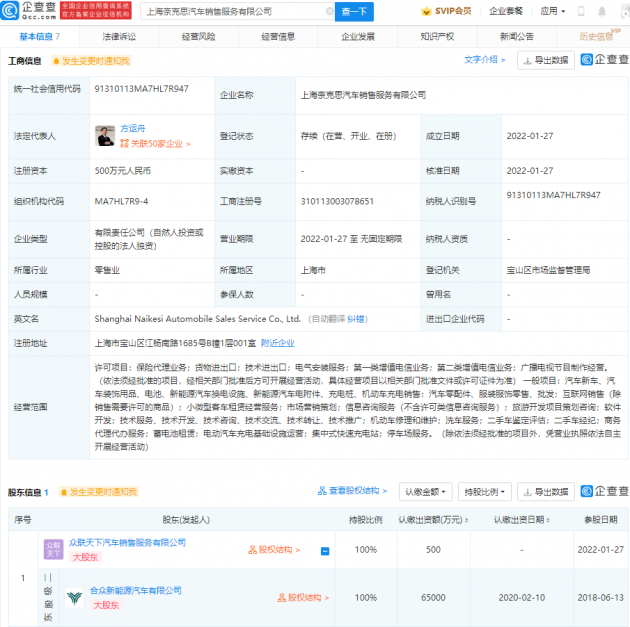Screen dimensions: 630x627
Task: Open 查看股权结构 link
Action: 352,491
